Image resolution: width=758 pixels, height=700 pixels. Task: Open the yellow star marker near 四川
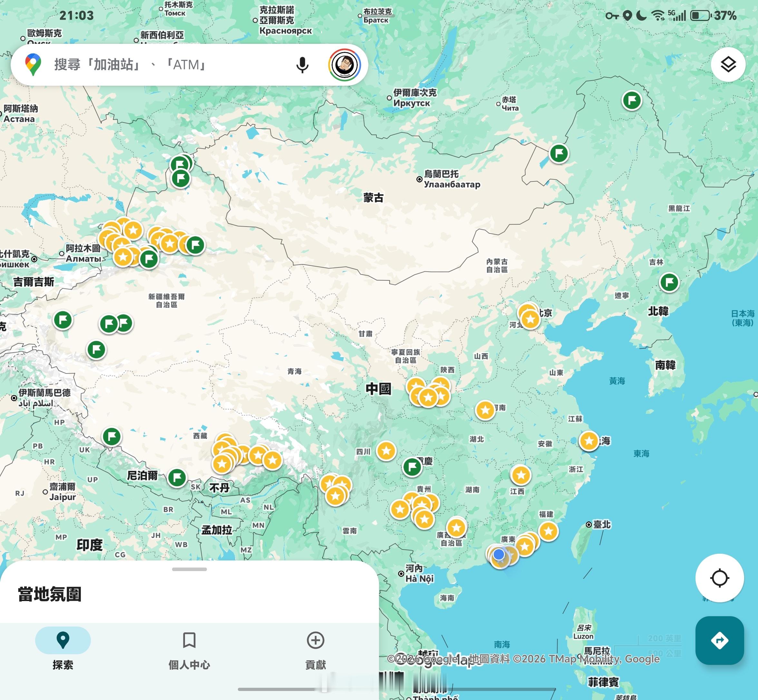[x=386, y=451]
